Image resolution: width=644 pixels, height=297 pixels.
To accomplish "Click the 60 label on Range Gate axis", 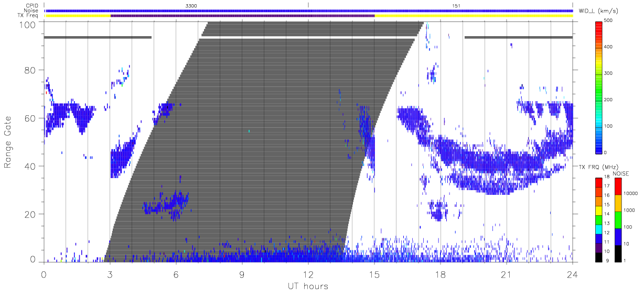I will tap(30, 118).
